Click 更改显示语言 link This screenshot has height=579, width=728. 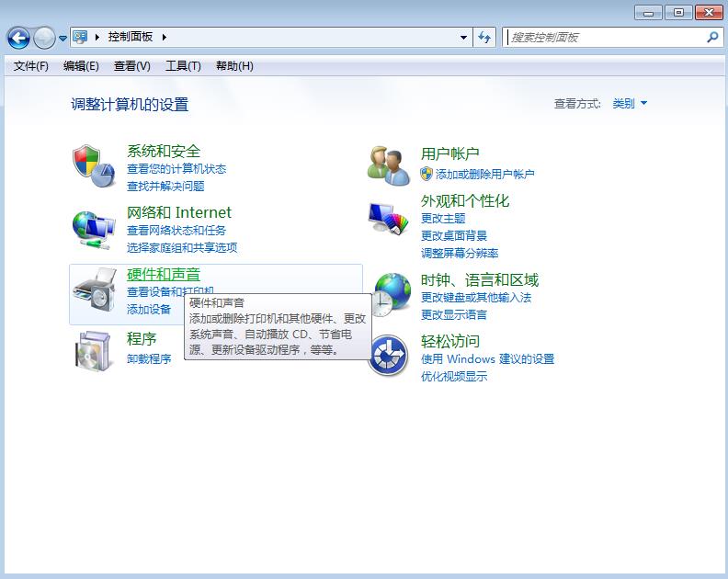tap(453, 315)
